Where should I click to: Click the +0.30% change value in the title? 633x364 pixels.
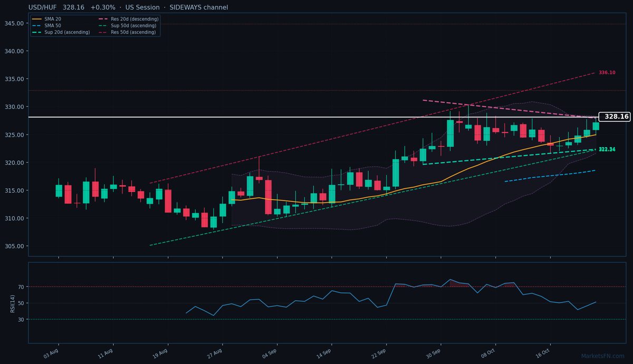click(x=103, y=7)
